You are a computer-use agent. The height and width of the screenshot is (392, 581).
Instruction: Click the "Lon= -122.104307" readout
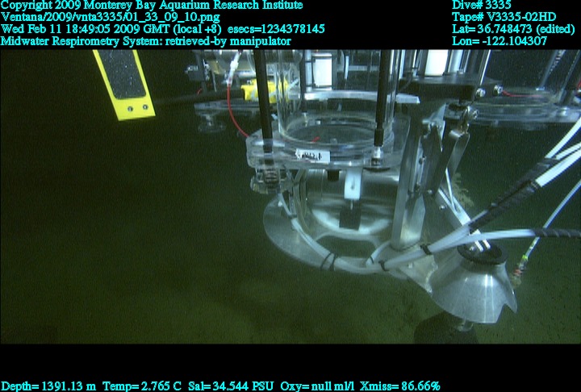click(x=499, y=41)
